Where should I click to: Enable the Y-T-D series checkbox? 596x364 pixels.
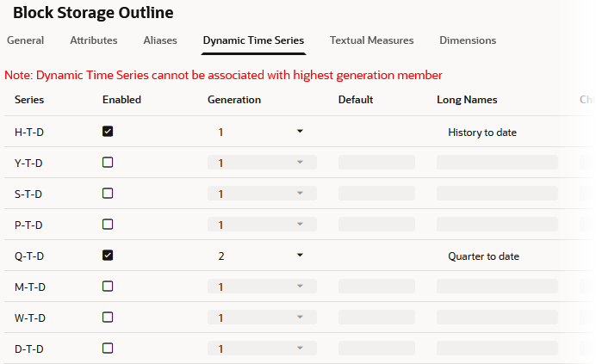pos(108,163)
